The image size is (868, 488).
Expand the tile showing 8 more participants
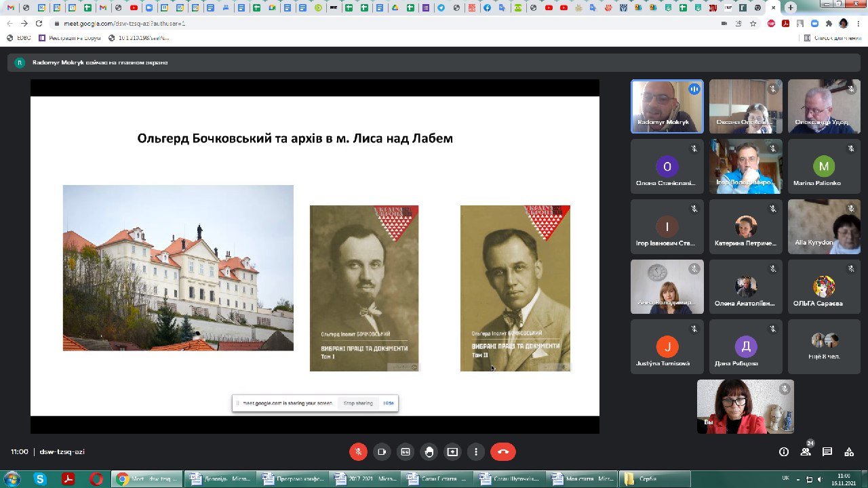click(x=824, y=346)
